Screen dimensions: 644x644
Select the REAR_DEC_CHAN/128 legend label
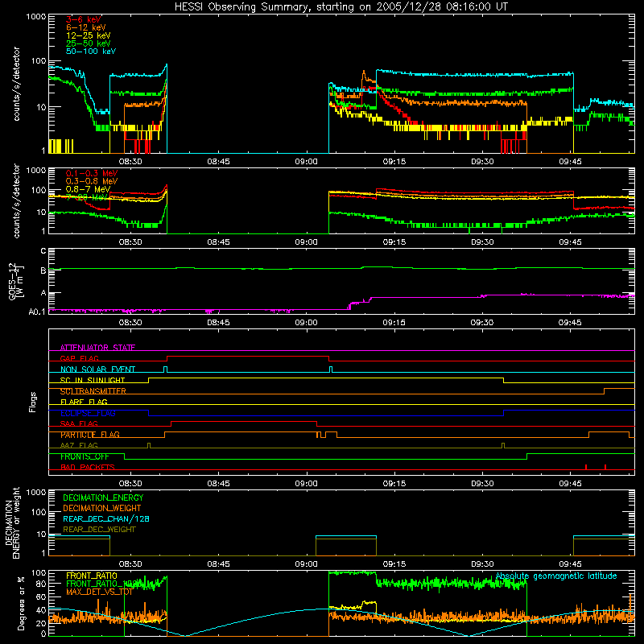(106, 518)
